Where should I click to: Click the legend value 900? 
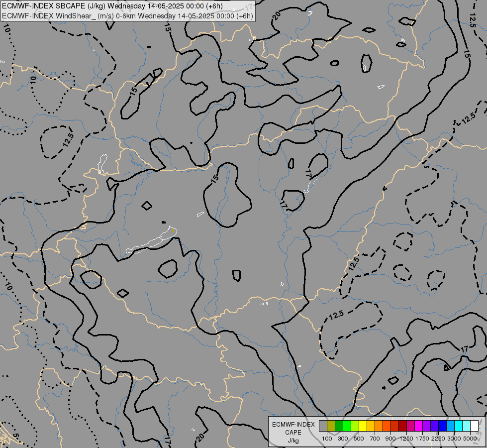390,439
